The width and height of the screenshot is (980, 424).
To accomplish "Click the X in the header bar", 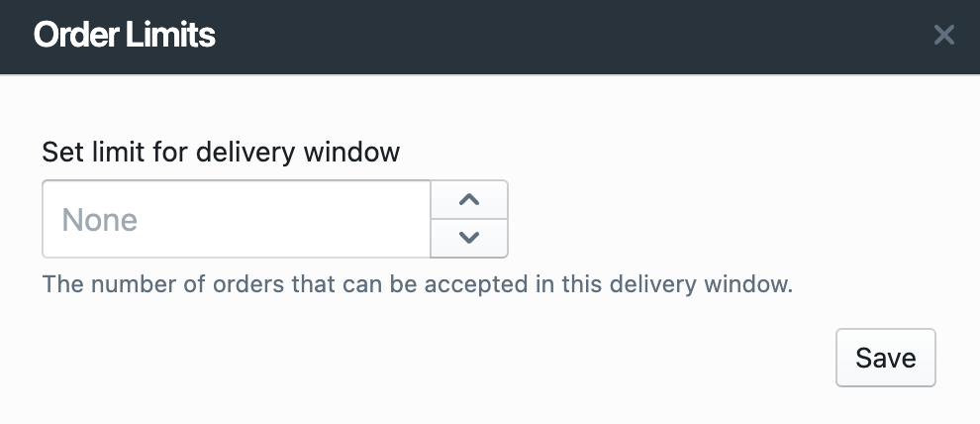I will pyautogui.click(x=943, y=36).
